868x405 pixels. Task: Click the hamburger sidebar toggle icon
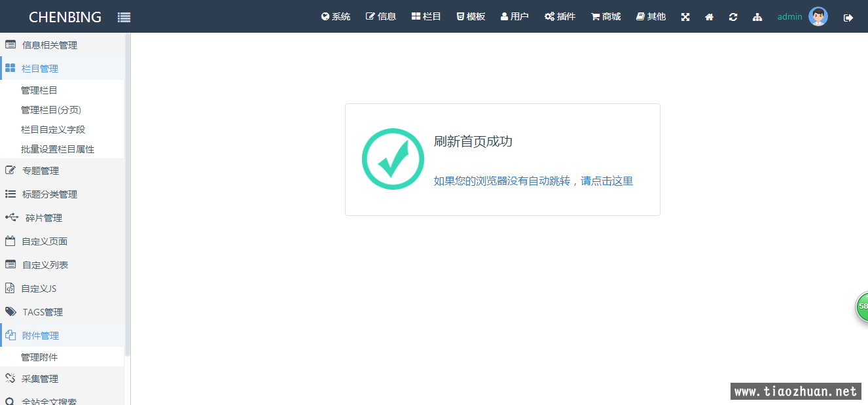coord(124,18)
